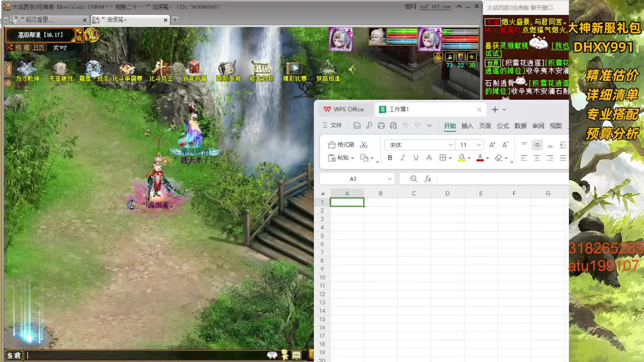
Task: Open the 文件 file menu
Action: click(x=332, y=125)
